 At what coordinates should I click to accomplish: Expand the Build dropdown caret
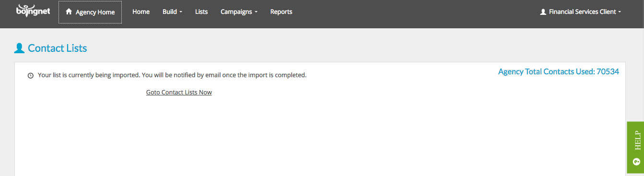tap(181, 12)
